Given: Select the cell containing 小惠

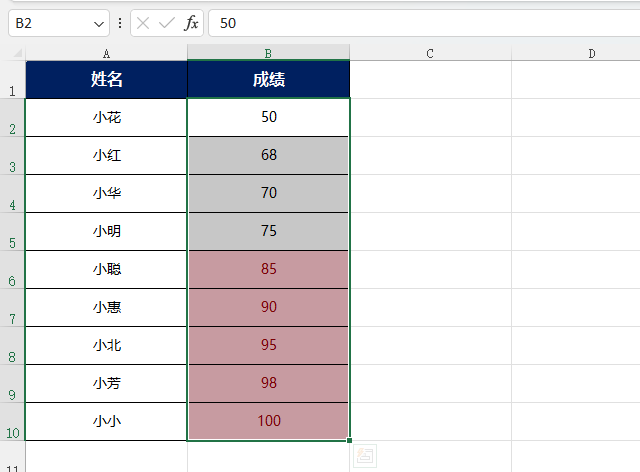Looking at the screenshot, I should point(106,307).
